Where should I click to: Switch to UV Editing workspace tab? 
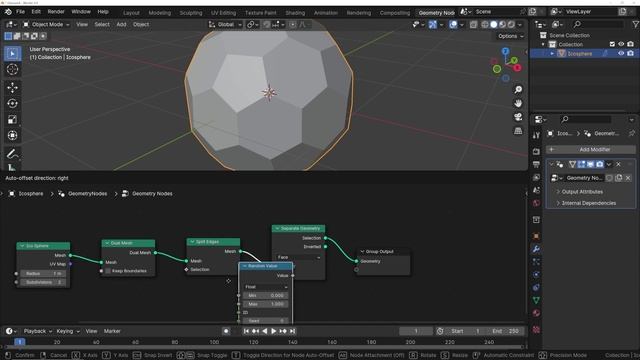click(x=223, y=13)
